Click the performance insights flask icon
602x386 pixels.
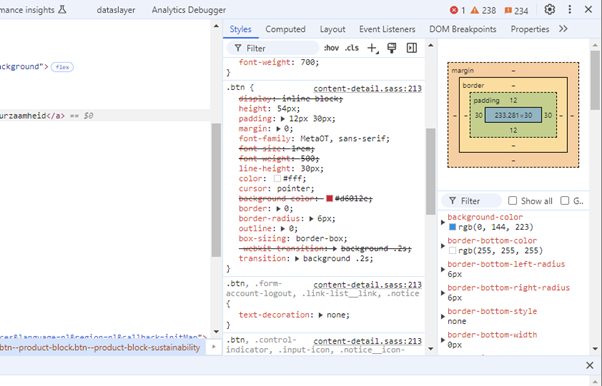pyautogui.click(x=62, y=10)
